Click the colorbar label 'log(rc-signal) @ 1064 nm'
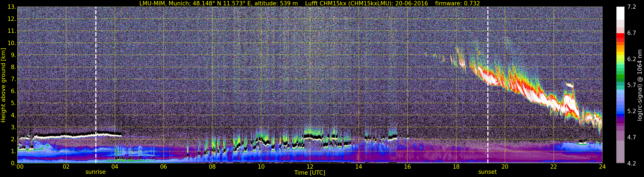 click(640, 85)
